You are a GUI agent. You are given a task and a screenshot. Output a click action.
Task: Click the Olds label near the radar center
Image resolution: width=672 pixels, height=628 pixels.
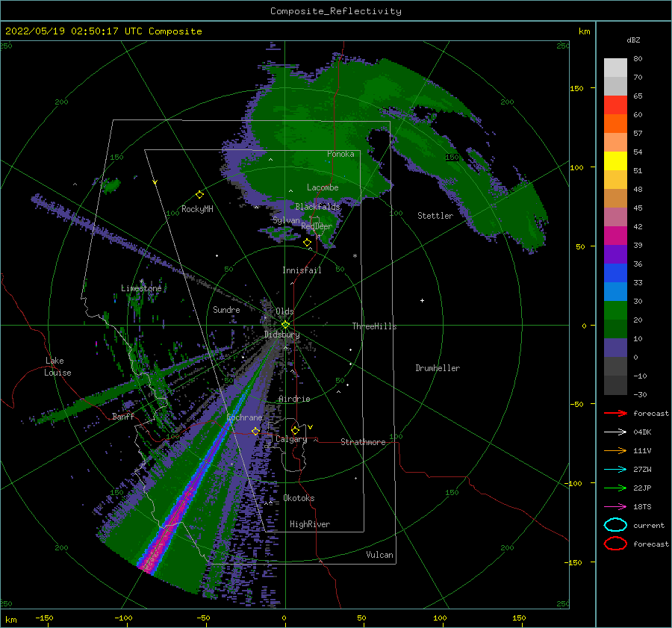284,311
